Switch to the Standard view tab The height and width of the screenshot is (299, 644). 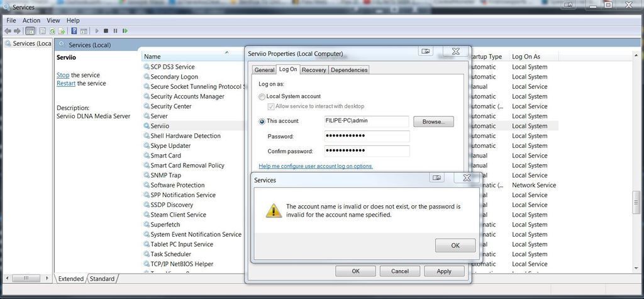pyautogui.click(x=103, y=279)
